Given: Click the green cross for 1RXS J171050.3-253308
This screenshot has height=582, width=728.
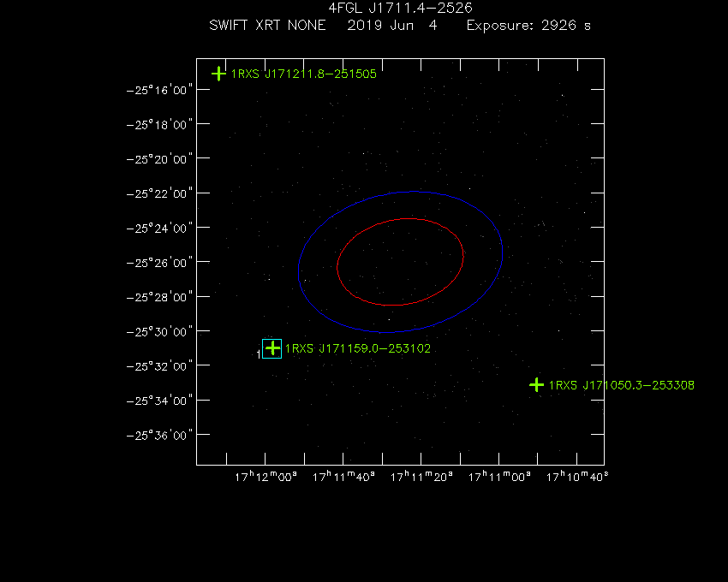Looking at the screenshot, I should [536, 385].
